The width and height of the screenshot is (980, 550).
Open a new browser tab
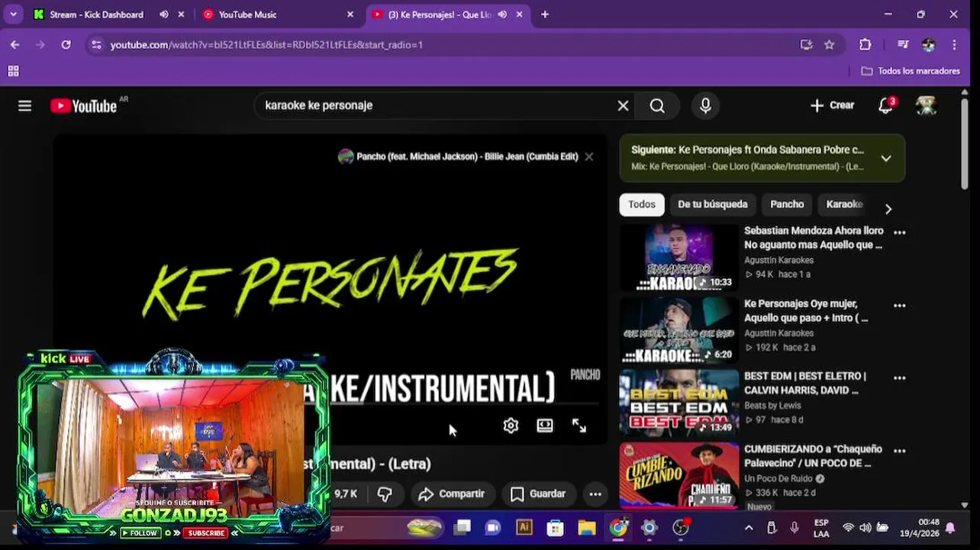click(x=545, y=15)
